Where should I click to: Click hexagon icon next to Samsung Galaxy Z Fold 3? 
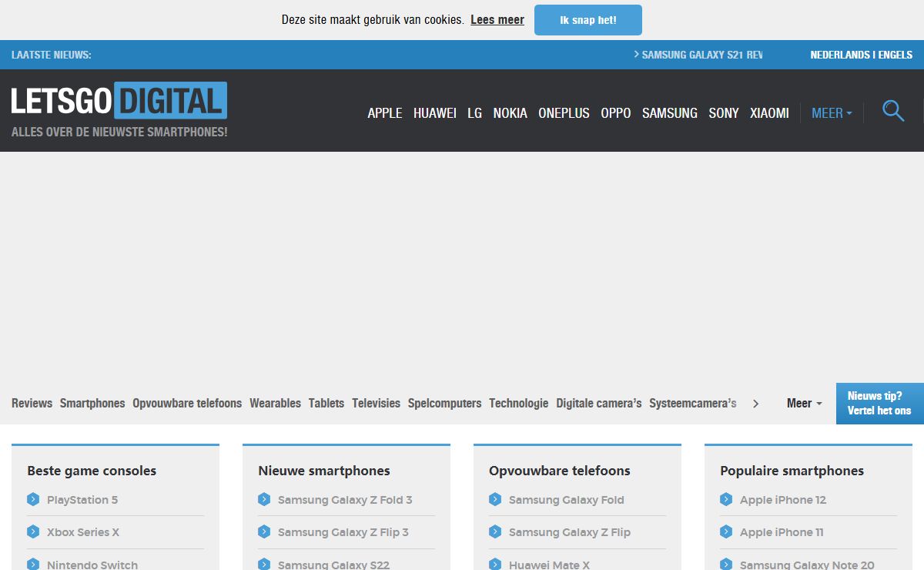[264, 499]
